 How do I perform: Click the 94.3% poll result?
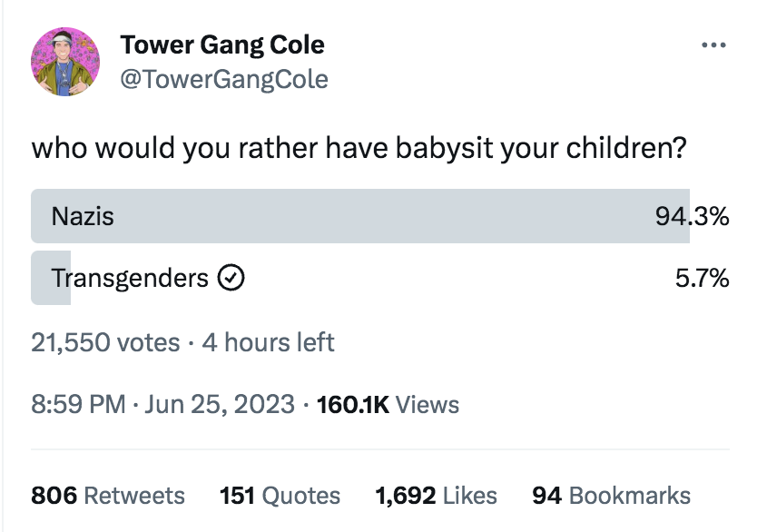(692, 216)
